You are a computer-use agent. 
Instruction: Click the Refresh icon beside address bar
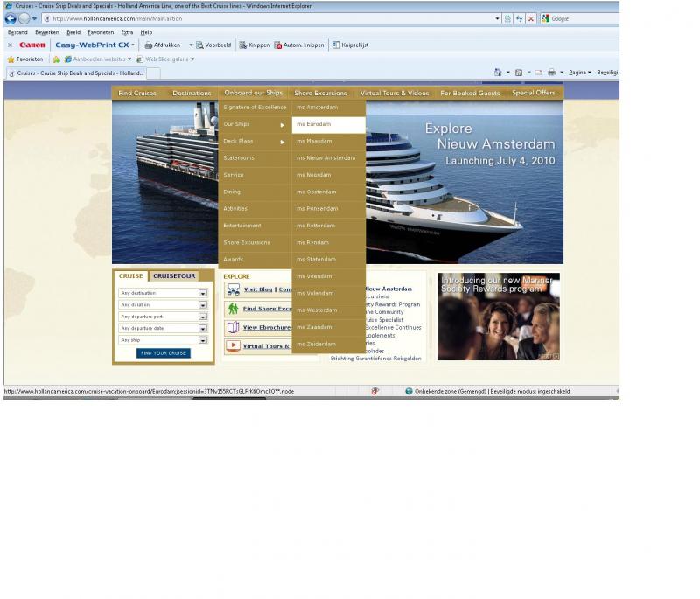pos(519,18)
